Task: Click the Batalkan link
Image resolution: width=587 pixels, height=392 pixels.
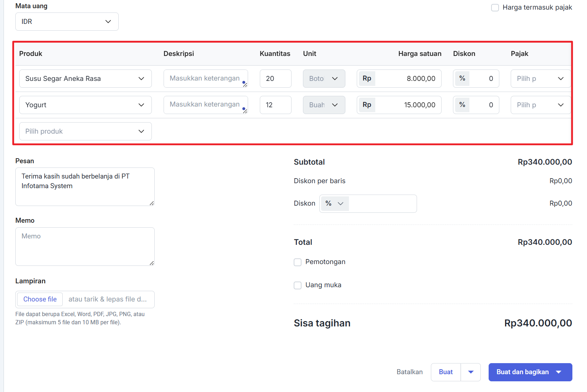Action: pyautogui.click(x=410, y=372)
